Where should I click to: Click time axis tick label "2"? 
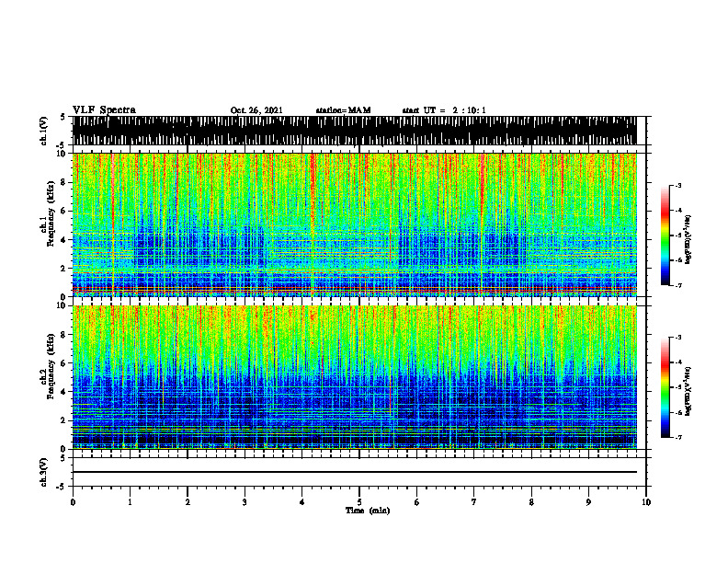click(188, 502)
